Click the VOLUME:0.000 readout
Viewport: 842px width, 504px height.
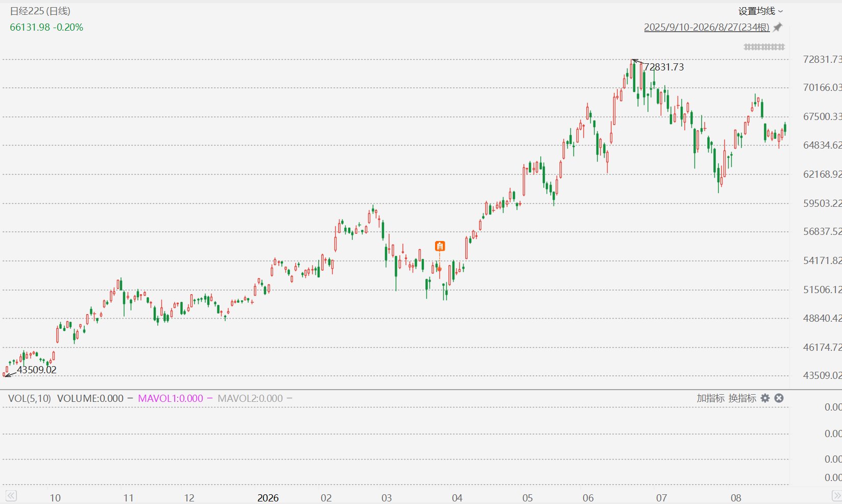90,398
